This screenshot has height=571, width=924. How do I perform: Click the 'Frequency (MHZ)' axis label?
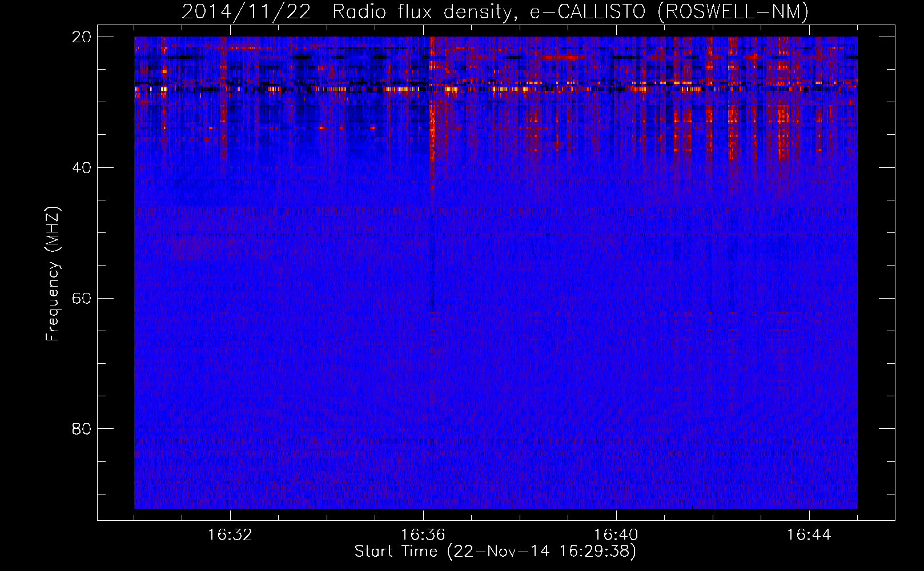(53, 274)
